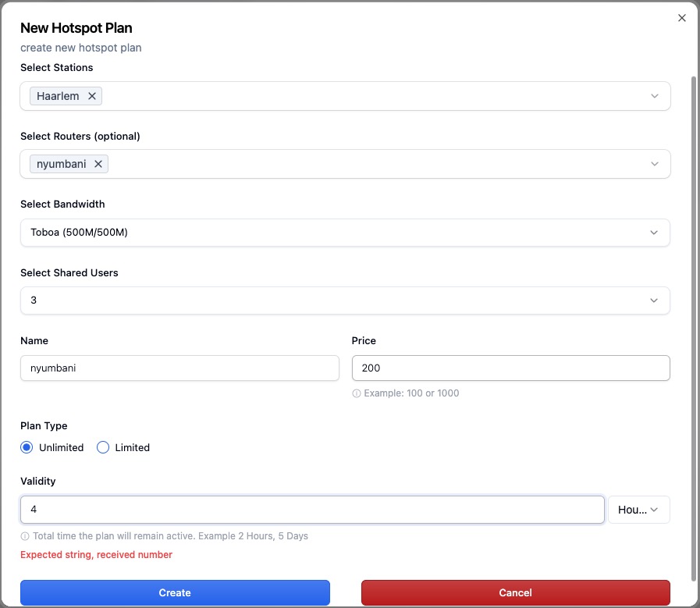The image size is (700, 608).
Task: Click the info icon below Validity field
Action: (x=25, y=536)
